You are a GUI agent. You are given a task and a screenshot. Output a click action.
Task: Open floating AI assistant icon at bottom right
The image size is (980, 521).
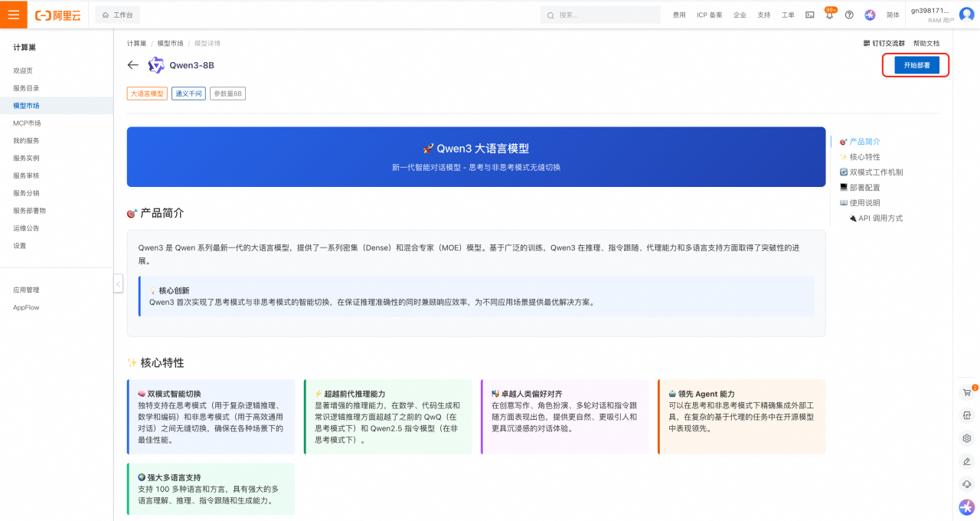[967, 507]
